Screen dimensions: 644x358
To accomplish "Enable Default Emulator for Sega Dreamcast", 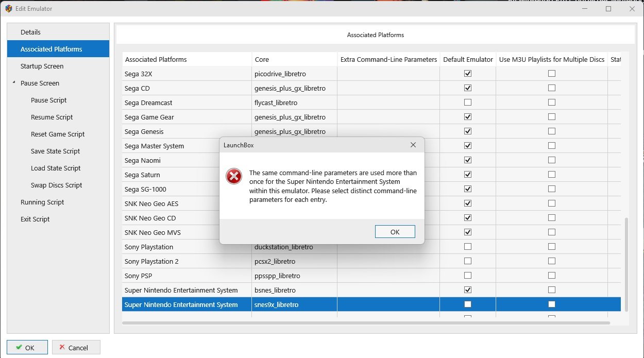I will [x=468, y=103].
